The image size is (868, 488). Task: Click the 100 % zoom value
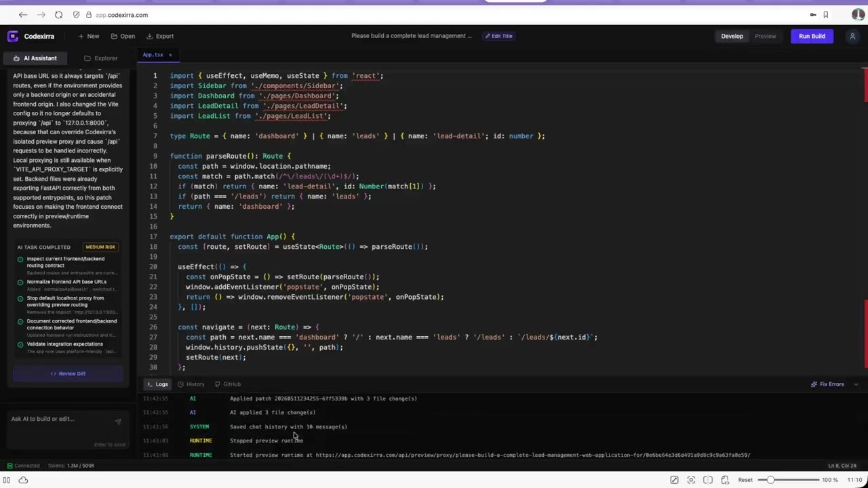click(x=830, y=480)
